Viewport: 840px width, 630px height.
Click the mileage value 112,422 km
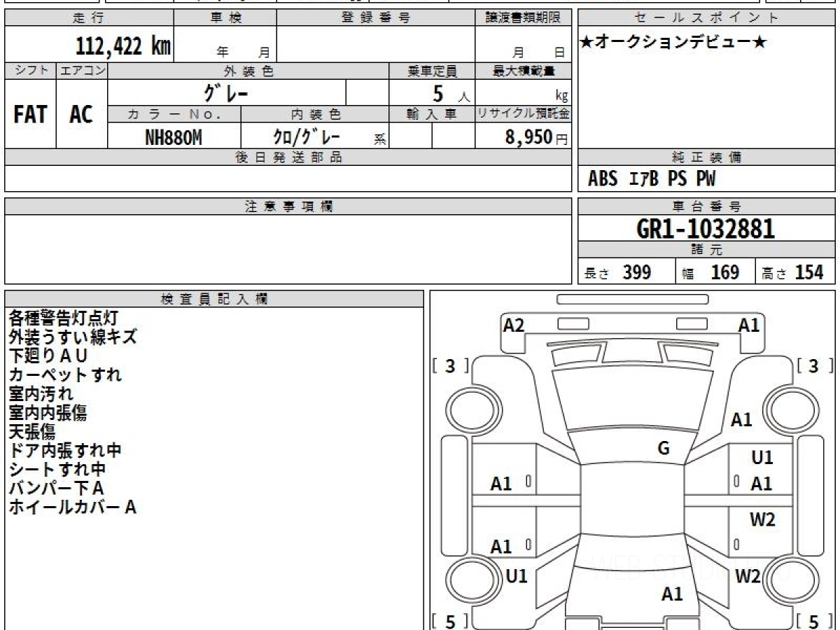(x=123, y=46)
